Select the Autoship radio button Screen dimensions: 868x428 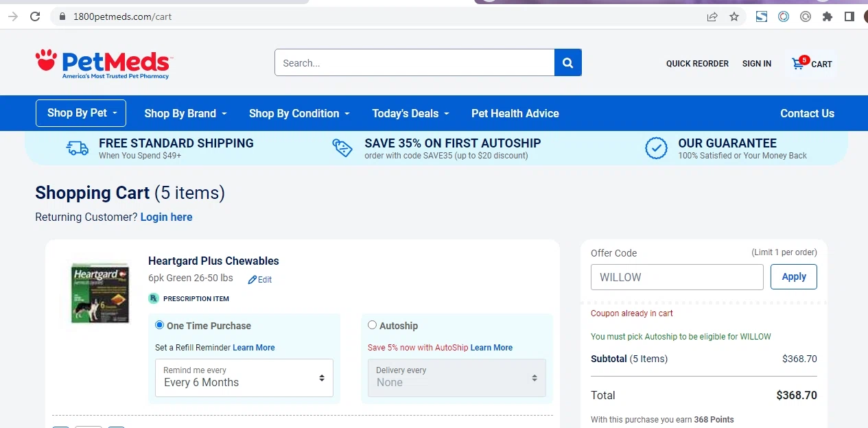(373, 325)
